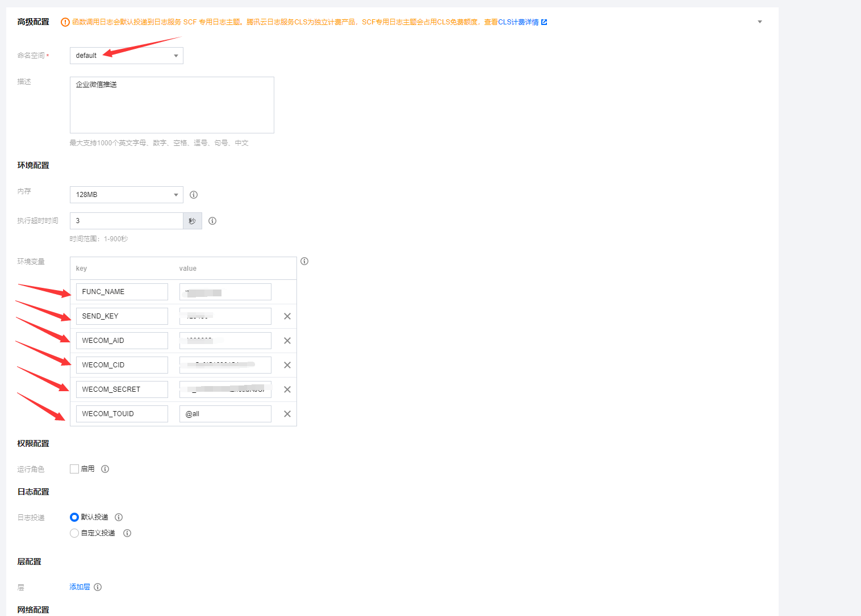The height and width of the screenshot is (616, 861).
Task: Select the 自定义投递 radio button
Action: [74, 533]
